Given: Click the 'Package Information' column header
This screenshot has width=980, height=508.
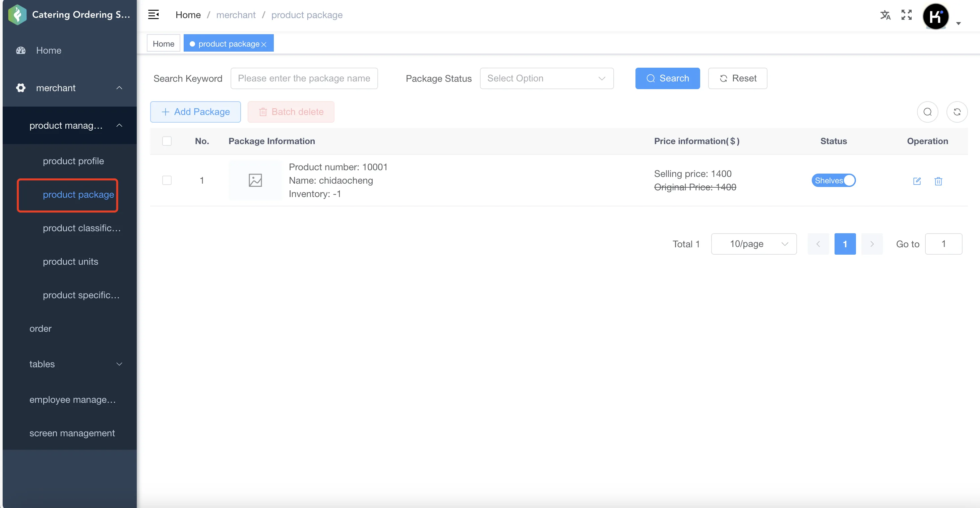Looking at the screenshot, I should [x=271, y=141].
